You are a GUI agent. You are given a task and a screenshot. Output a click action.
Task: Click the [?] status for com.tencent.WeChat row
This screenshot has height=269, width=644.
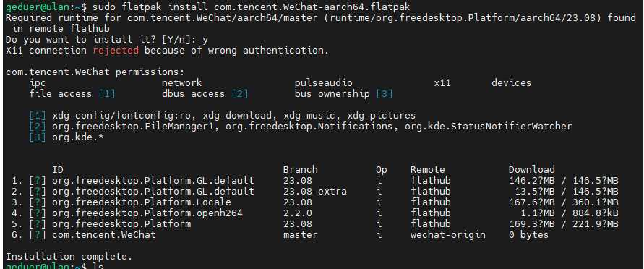pos(38,235)
